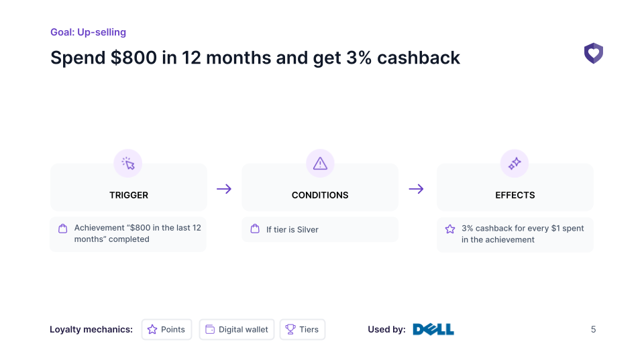This screenshot has height=362, width=644.
Task: Click the Goal: Up-selling label
Action: [x=89, y=32]
